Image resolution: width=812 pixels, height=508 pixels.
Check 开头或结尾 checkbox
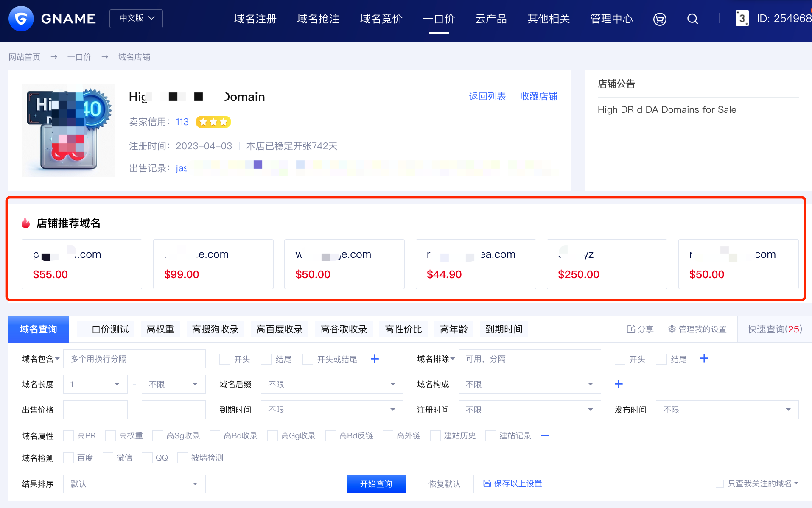pyautogui.click(x=308, y=359)
